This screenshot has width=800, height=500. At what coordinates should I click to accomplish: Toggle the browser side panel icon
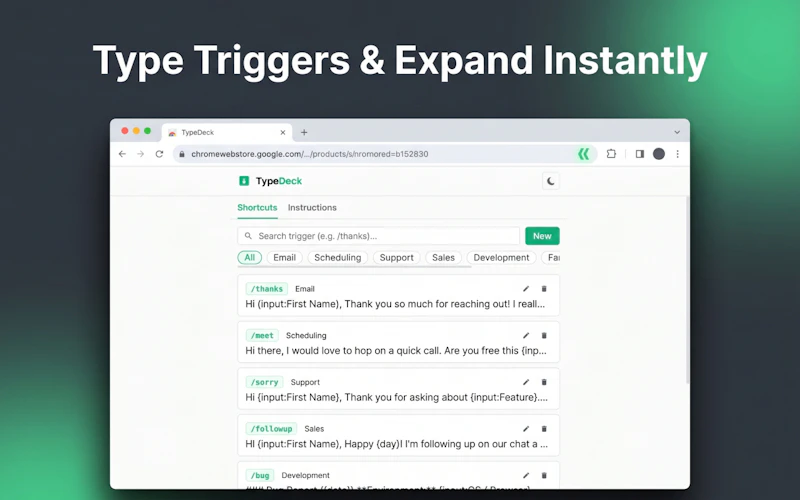640,154
